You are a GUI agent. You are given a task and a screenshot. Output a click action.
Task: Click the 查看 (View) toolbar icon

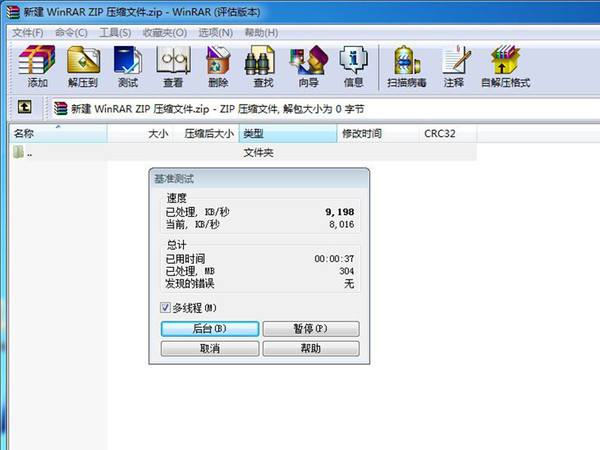[173, 60]
